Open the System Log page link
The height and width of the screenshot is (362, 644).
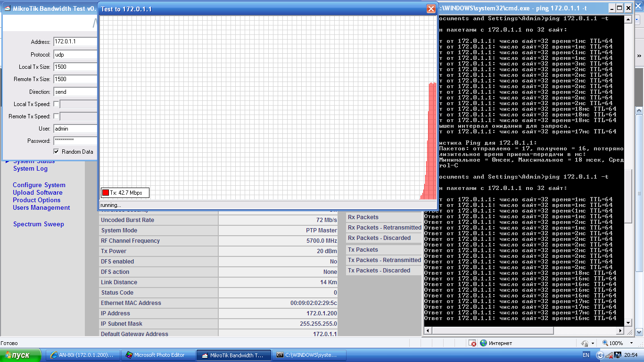point(30,168)
